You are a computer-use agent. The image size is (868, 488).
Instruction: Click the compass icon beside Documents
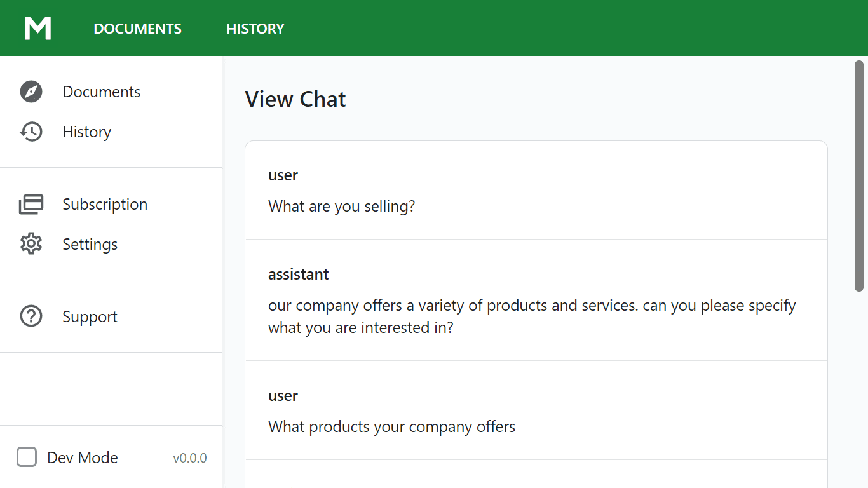tap(31, 91)
